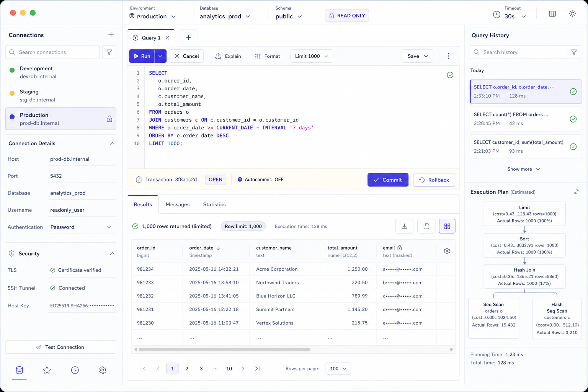The height and width of the screenshot is (392, 588).
Task: Click the Test Connection button
Action: [61, 347]
